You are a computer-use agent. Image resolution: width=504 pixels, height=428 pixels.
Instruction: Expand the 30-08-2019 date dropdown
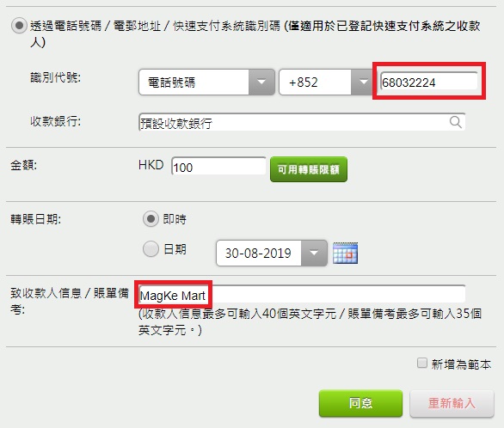[272, 253]
